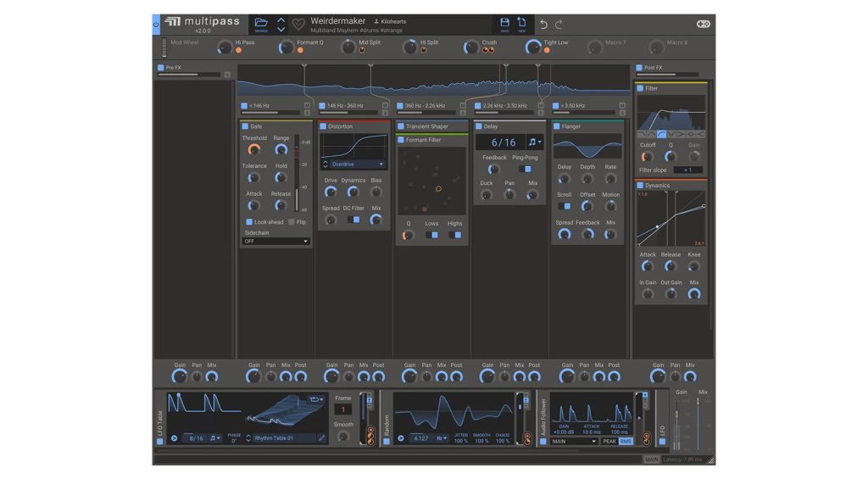
Task: Open the Delay note sync dropdown
Action: [535, 142]
